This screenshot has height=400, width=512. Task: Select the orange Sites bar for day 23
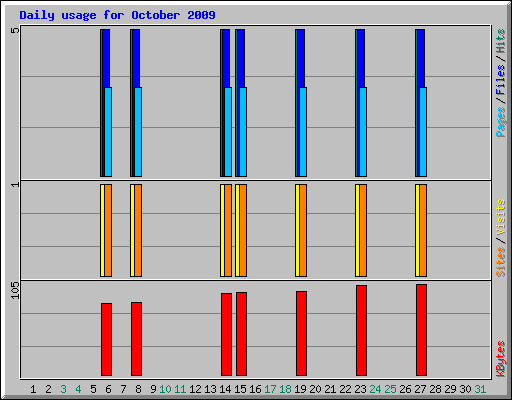(x=363, y=230)
